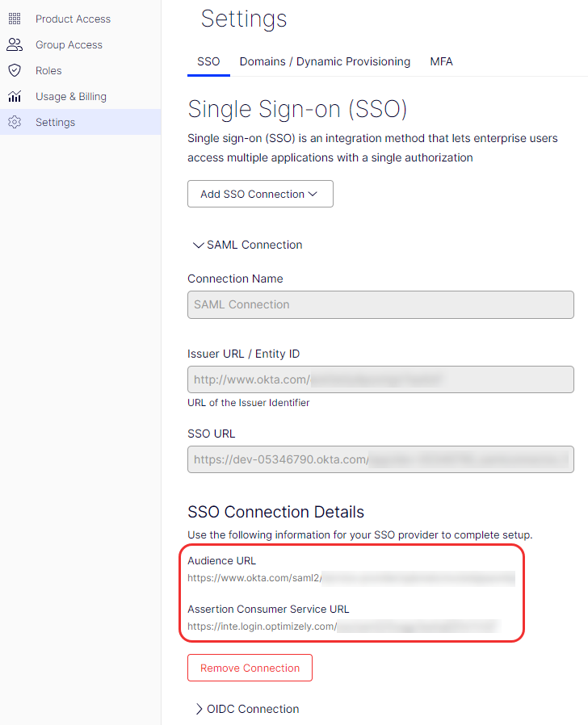The image size is (588, 725).
Task: Click the Connection Name field
Action: click(x=380, y=304)
